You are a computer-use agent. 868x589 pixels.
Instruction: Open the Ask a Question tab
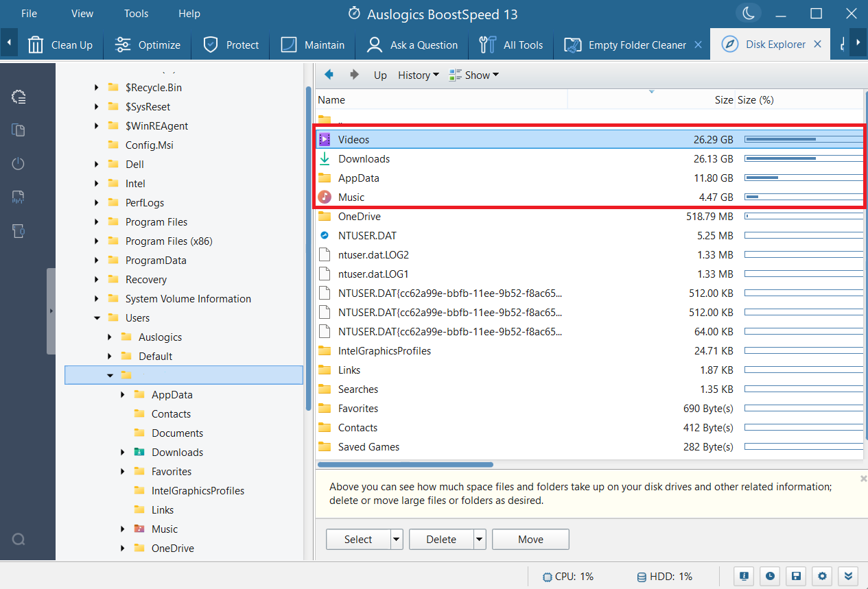[412, 45]
